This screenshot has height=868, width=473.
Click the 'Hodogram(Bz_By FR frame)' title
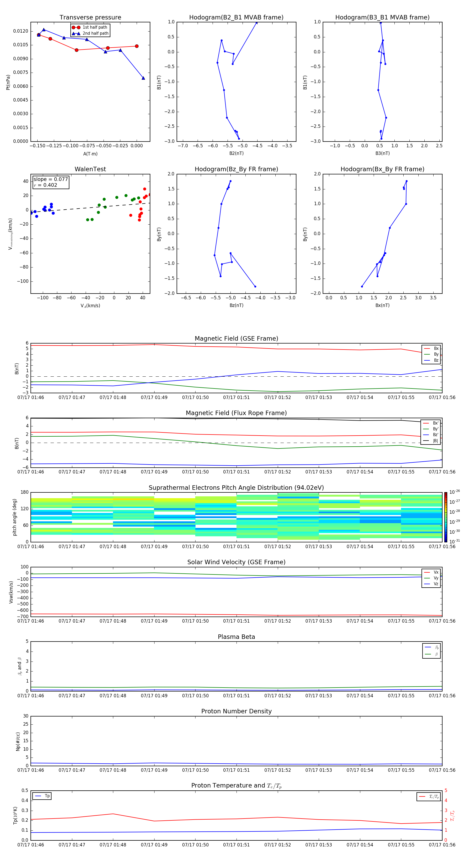tap(236, 169)
